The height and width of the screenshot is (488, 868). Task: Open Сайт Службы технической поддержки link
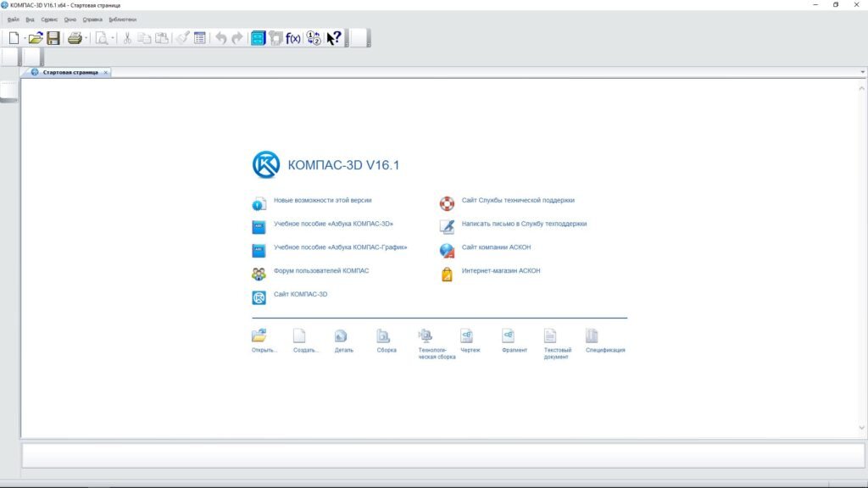click(518, 200)
